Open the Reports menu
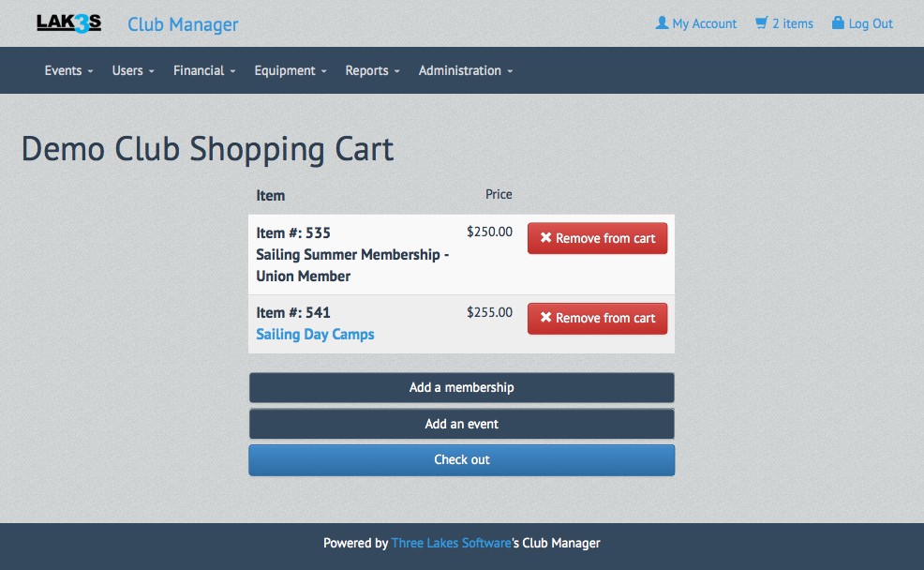This screenshot has width=924, height=570. tap(372, 70)
